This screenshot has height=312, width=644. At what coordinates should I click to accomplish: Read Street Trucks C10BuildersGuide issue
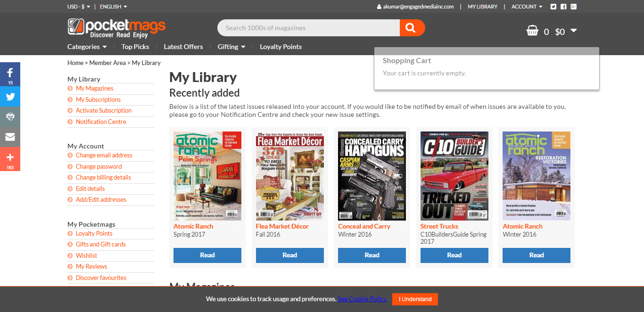click(x=454, y=255)
